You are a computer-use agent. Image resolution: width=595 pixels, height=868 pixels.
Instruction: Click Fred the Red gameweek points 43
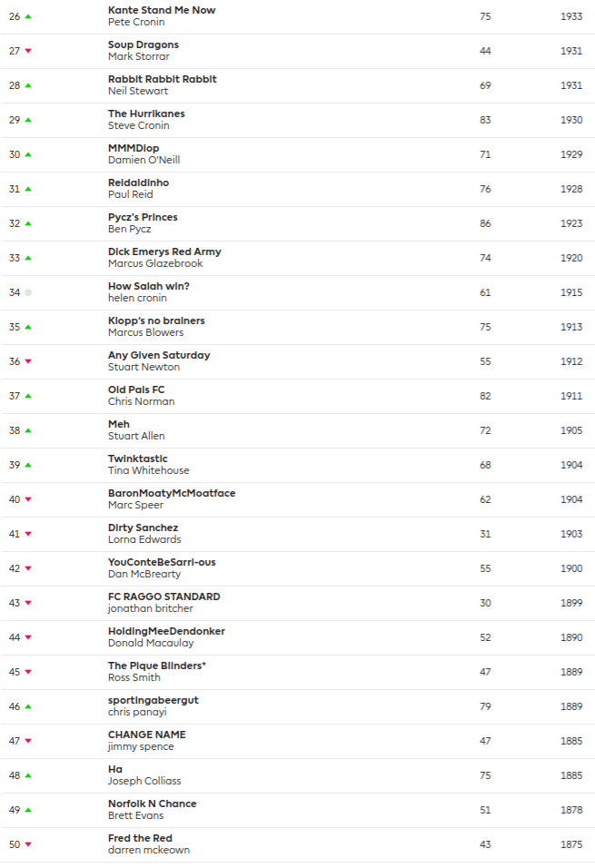coord(485,844)
